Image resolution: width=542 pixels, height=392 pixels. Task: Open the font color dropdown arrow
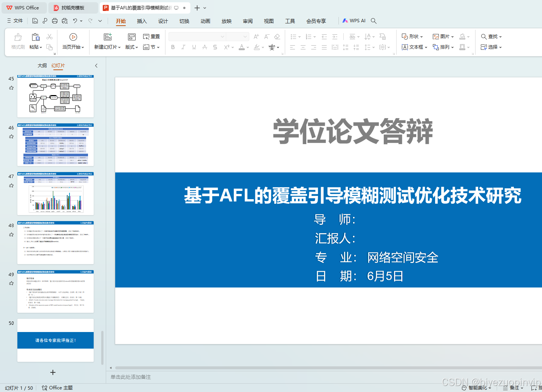[247, 47]
